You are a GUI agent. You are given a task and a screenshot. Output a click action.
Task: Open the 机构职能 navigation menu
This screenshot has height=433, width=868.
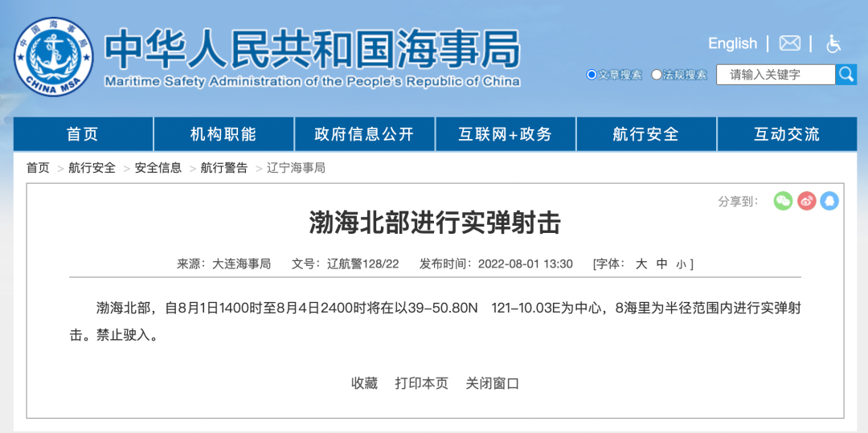223,134
